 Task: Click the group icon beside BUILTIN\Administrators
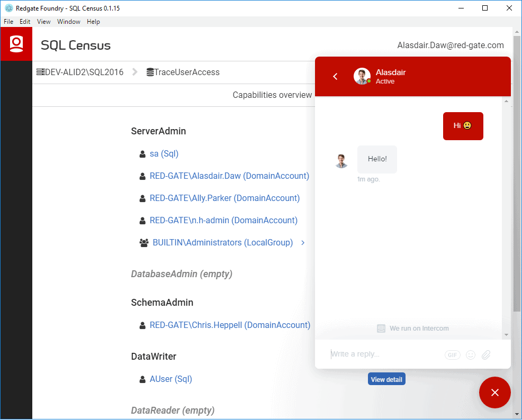[144, 243]
